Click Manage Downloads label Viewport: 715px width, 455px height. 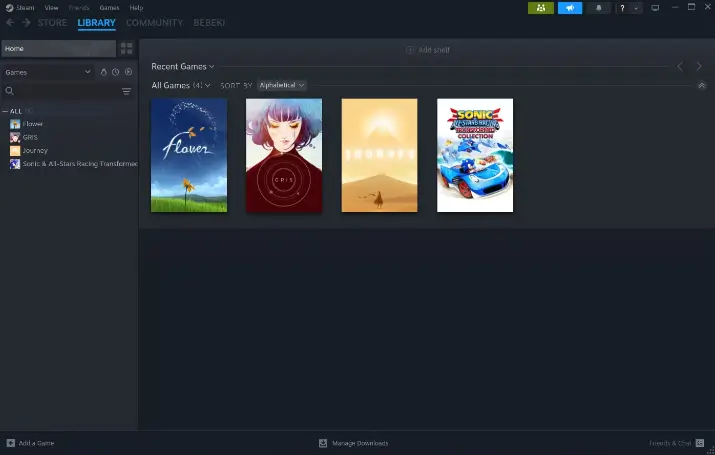point(360,443)
